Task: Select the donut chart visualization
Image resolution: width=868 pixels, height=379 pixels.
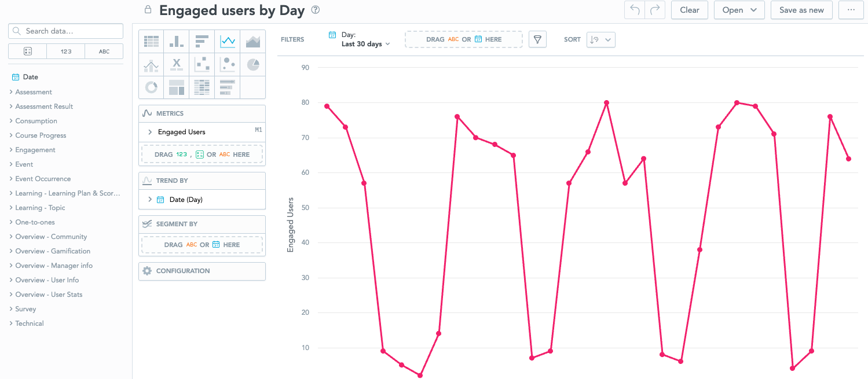Action: pyautogui.click(x=151, y=87)
